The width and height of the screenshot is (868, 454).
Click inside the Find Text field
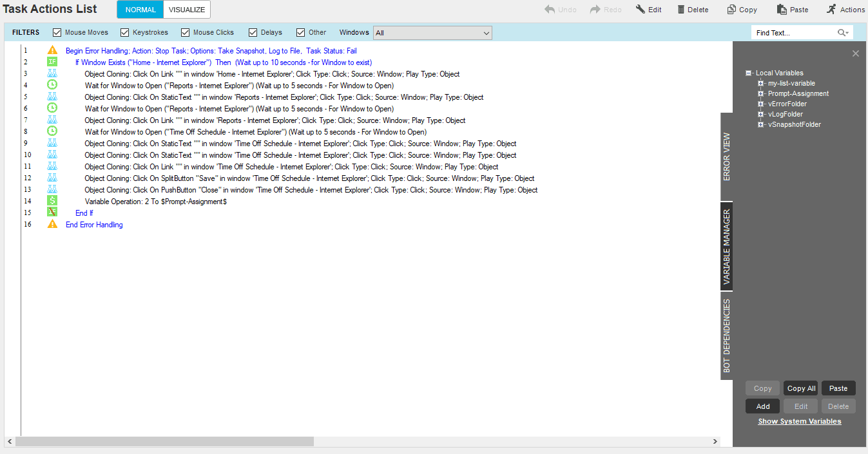tap(795, 33)
